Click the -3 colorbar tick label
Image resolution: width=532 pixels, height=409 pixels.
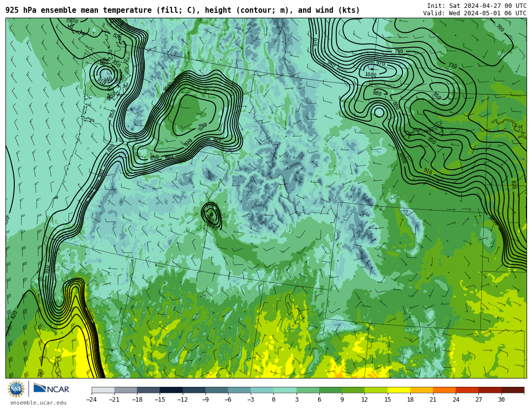click(x=251, y=400)
